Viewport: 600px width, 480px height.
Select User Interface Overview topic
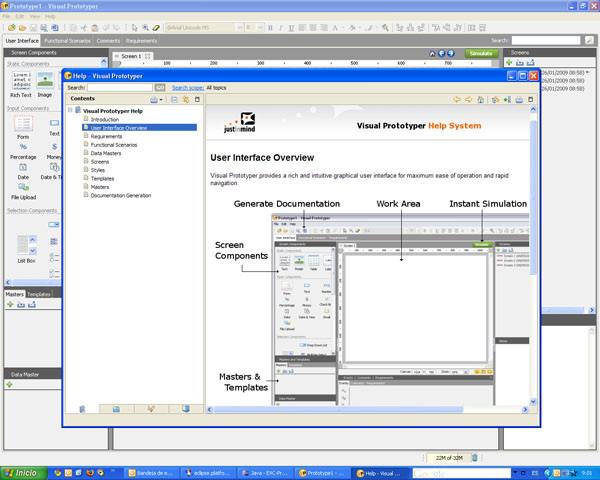coord(139,127)
